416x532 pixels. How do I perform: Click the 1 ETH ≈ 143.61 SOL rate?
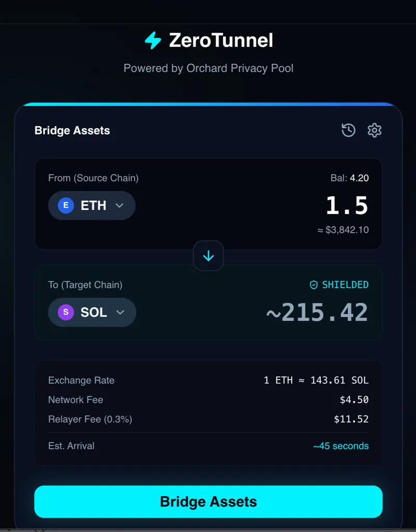[316, 380]
